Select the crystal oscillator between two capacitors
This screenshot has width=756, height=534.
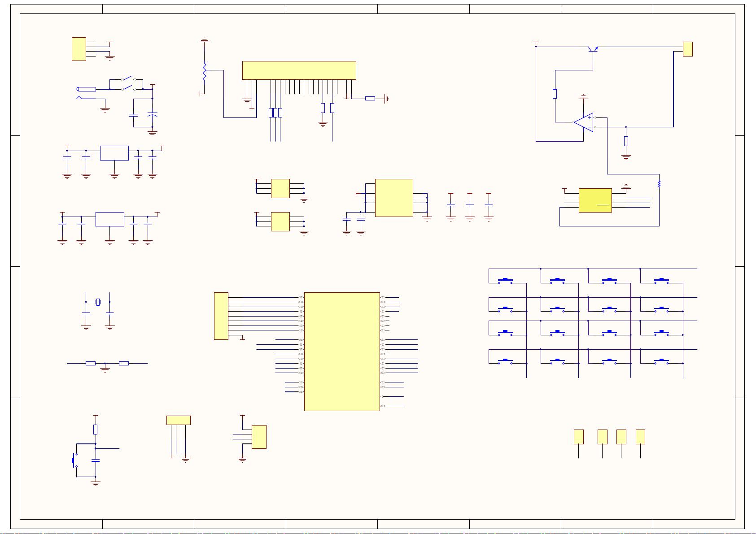[x=98, y=302]
